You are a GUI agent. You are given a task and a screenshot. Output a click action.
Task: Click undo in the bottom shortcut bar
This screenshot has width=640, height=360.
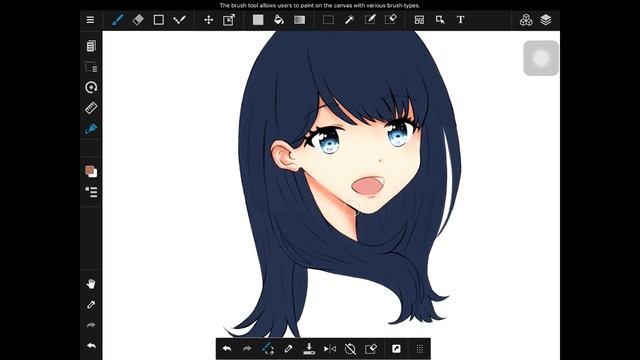click(x=227, y=349)
